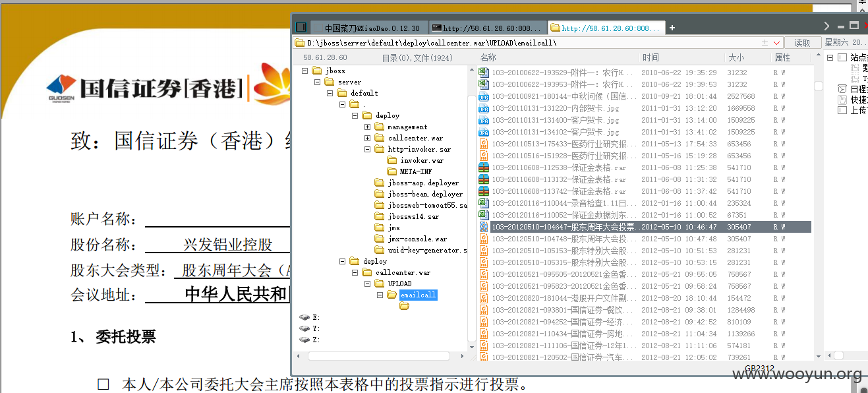
Task: Click the management folder icon
Action: (x=380, y=127)
